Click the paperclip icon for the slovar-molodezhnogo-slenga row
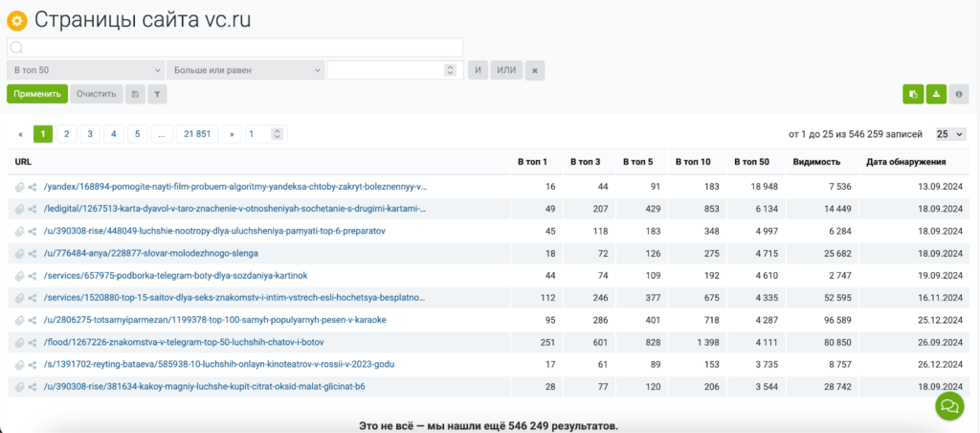The image size is (980, 433). pos(19,254)
